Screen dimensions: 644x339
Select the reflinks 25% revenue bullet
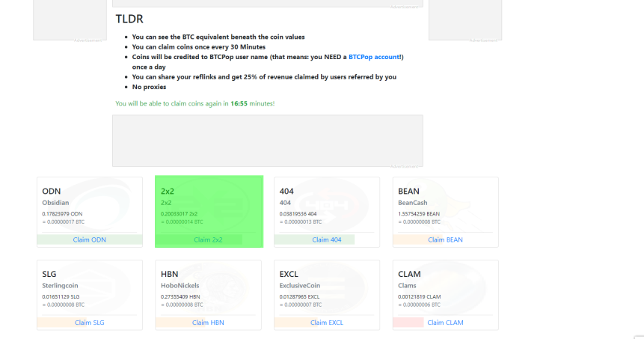click(x=264, y=77)
